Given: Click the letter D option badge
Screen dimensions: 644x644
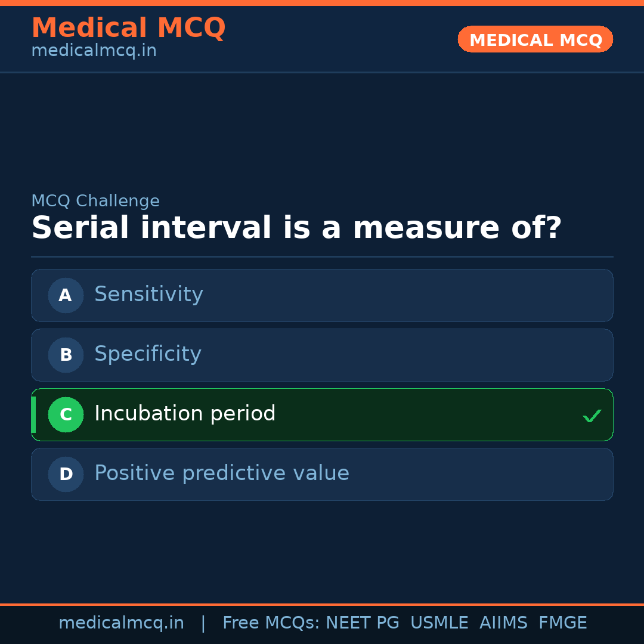Looking at the screenshot, I should 66,474.
